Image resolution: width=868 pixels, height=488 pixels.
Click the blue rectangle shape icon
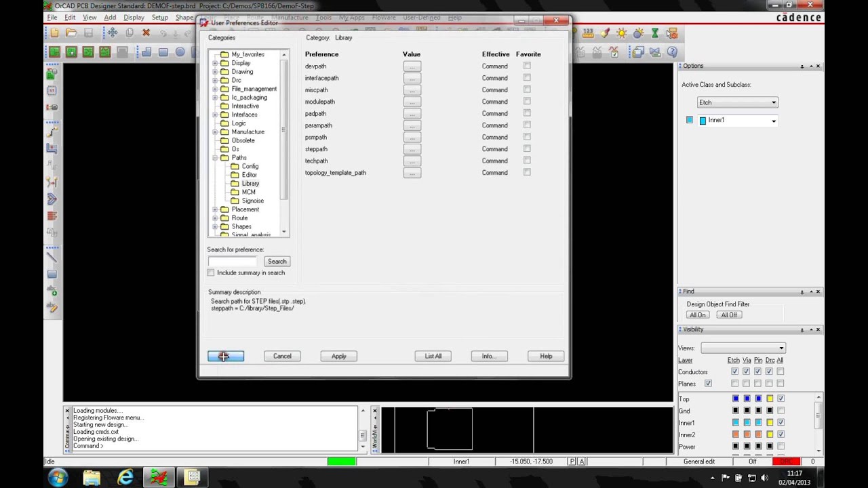(x=163, y=52)
